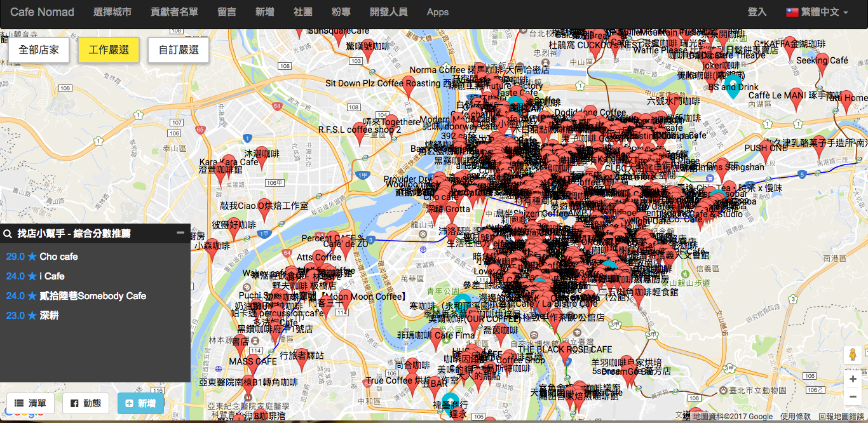Viewport: 868px width, 423px height.
Task: Zoom out the map with minus button
Action: click(x=853, y=397)
